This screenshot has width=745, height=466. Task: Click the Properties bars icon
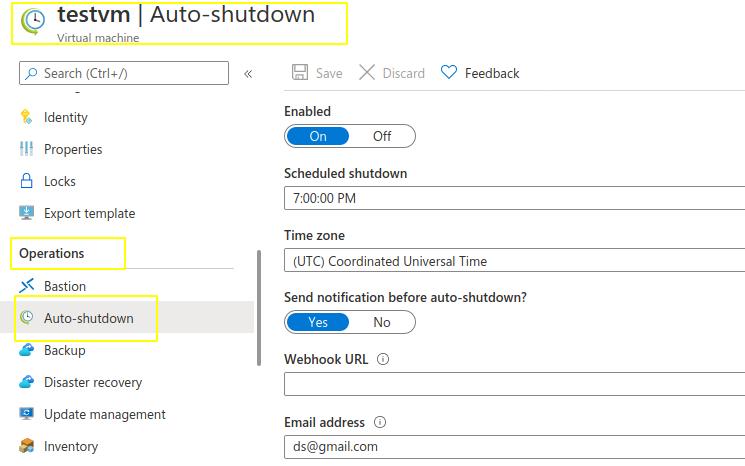(x=26, y=149)
